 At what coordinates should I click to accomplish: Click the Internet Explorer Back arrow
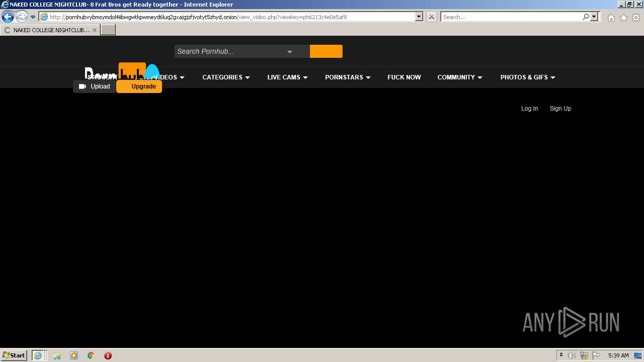(8, 17)
